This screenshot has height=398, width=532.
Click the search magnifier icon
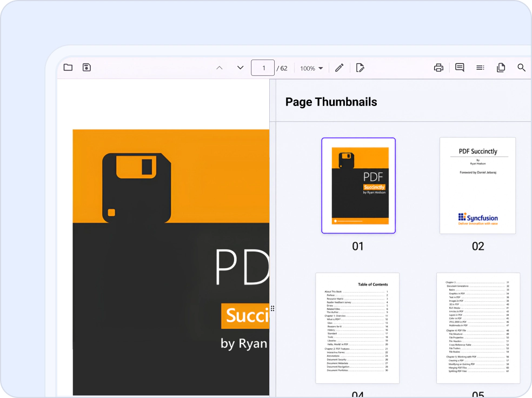[x=522, y=68]
